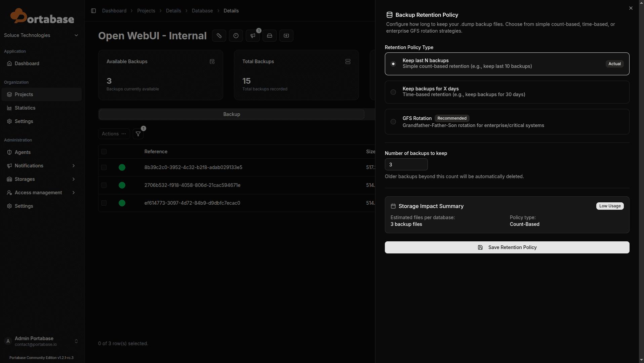Open the Actions dropdown
The width and height of the screenshot is (644, 363).
click(x=114, y=134)
